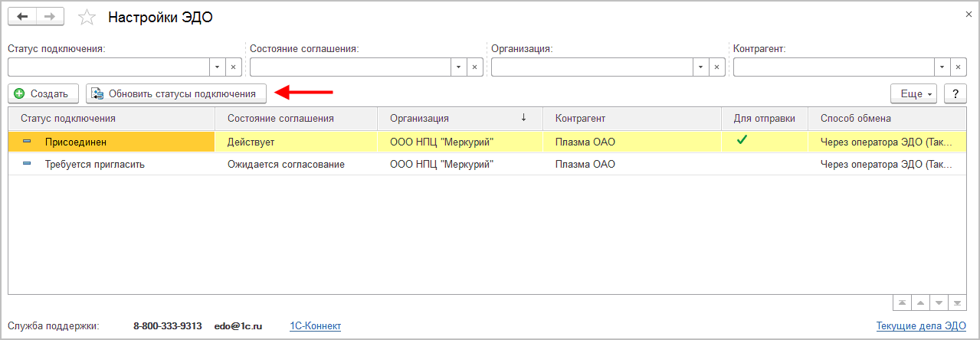This screenshot has width=980, height=340.
Task: Expand the Состояние соглашения dropdown
Action: pos(458,67)
